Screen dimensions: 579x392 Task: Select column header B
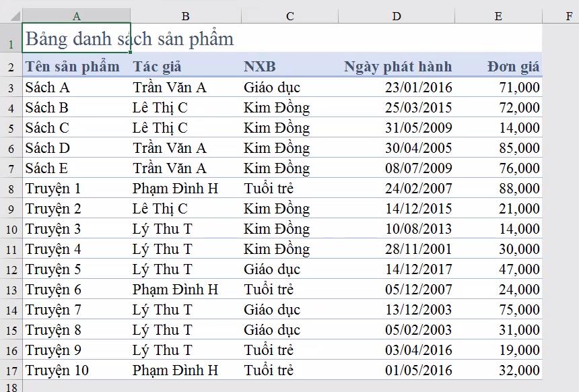[185, 15]
